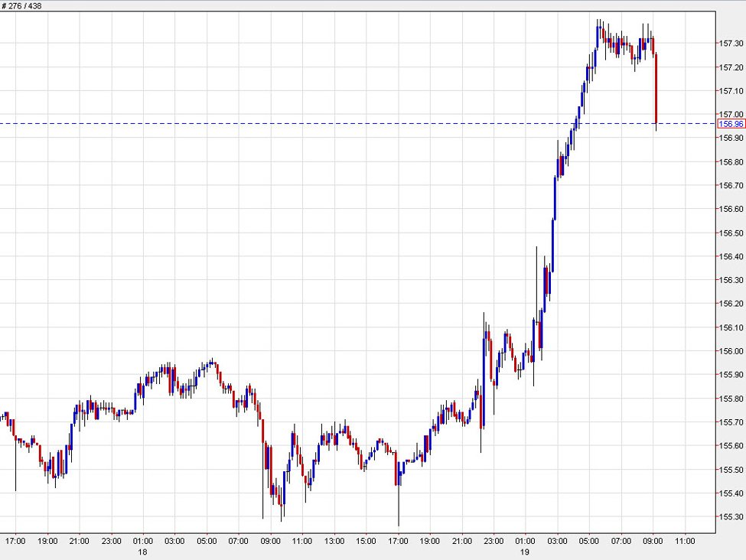Click the 155.70 price scale label

[x=731, y=422]
